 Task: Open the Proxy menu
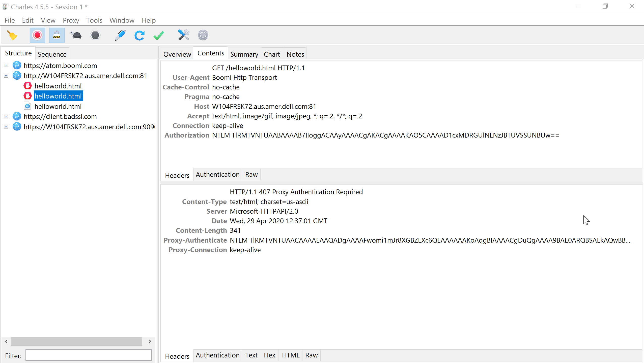pos(71,20)
